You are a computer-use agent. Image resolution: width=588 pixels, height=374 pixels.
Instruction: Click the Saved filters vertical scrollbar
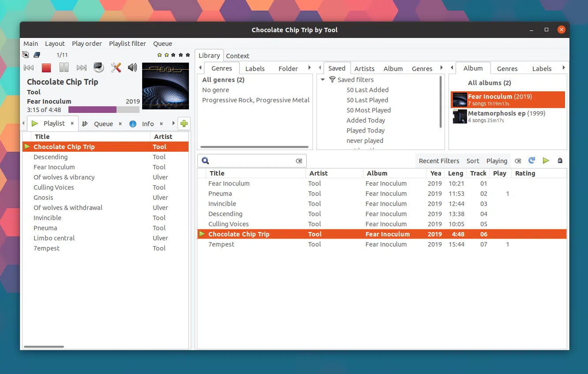[441, 102]
